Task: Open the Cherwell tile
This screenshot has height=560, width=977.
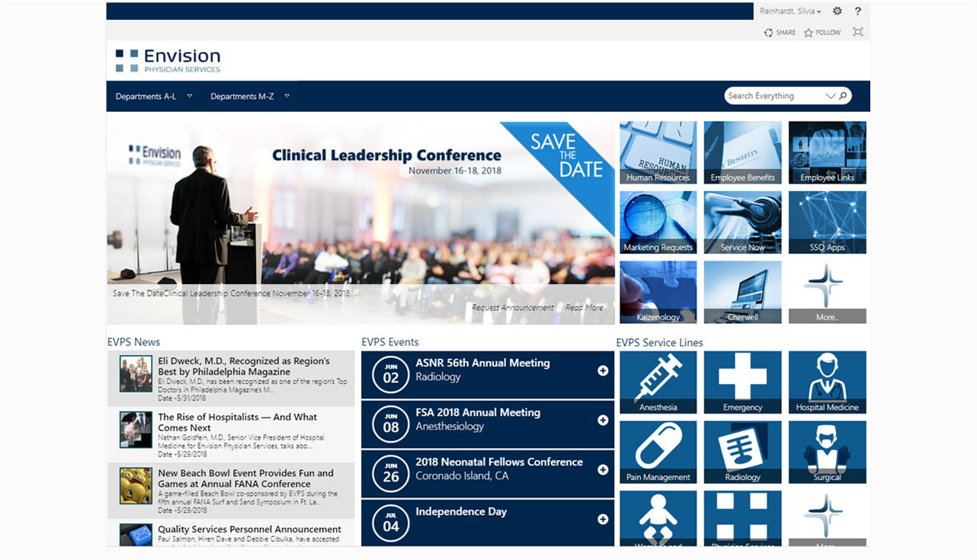Action: coord(742,293)
